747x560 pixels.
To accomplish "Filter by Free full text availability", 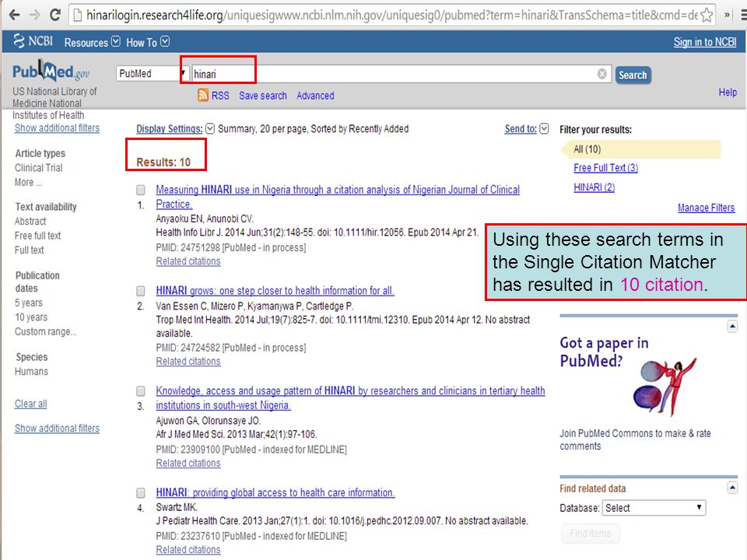I will 37,235.
